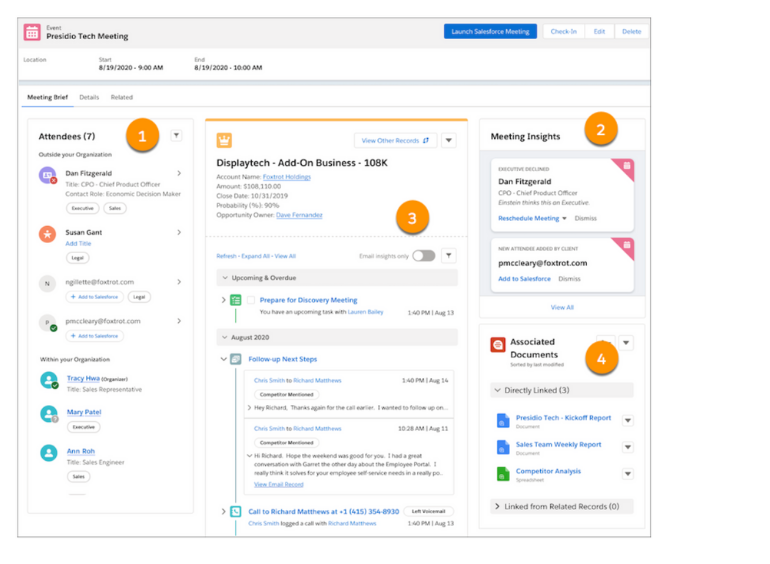
Task: Click Mary Patel's avatar icon
Action: [49, 414]
